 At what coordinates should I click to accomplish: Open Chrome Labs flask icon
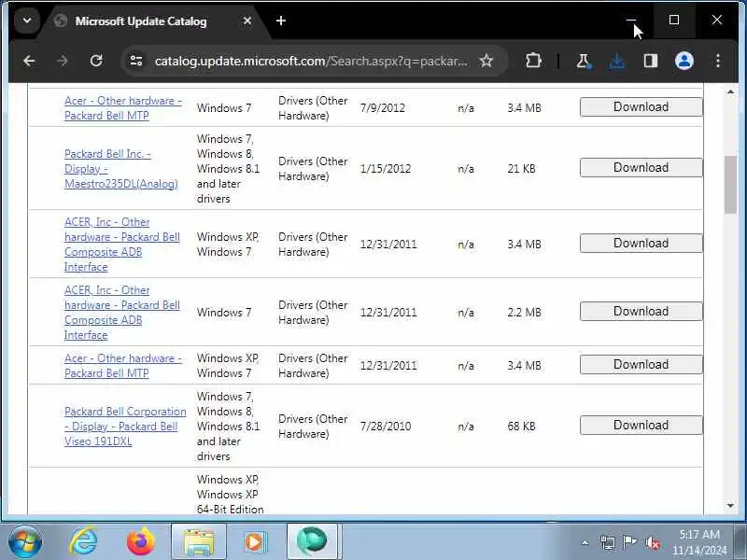(584, 61)
